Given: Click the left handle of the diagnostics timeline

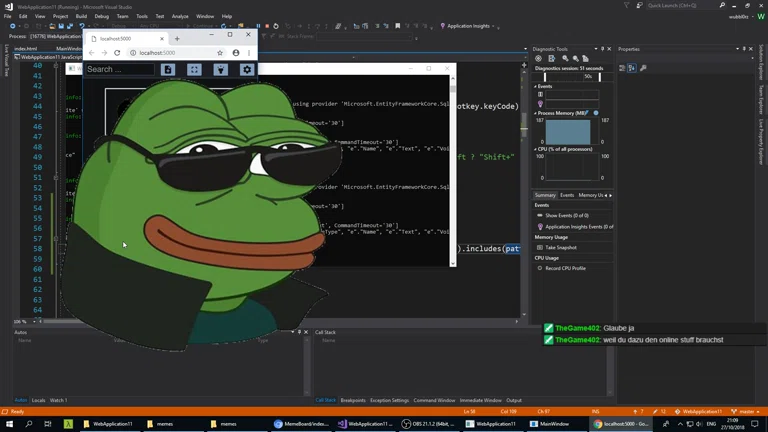Looking at the screenshot, I should pos(545,77).
